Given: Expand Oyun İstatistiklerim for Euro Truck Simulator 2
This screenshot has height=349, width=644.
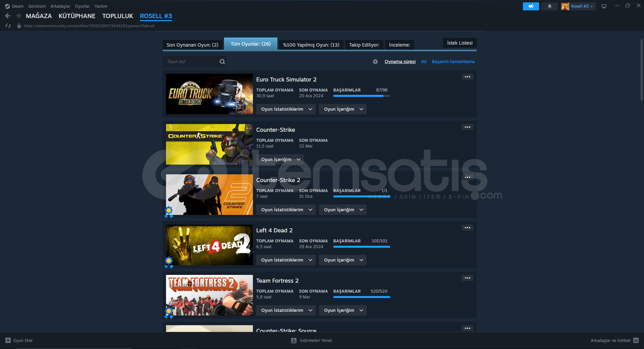Looking at the screenshot, I should tap(286, 109).
